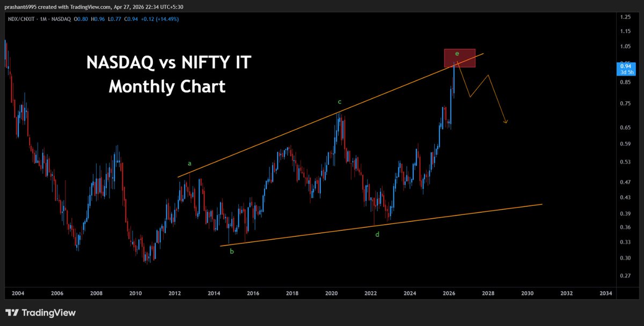Click the 2020 time axis label

coord(331,293)
